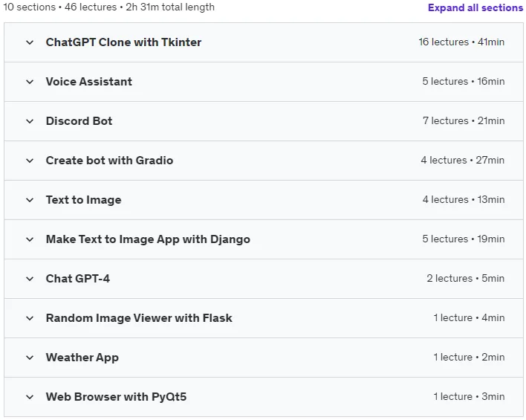Select the Text to Image title
Screen dimensions: 526x420
pyautogui.click(x=83, y=200)
